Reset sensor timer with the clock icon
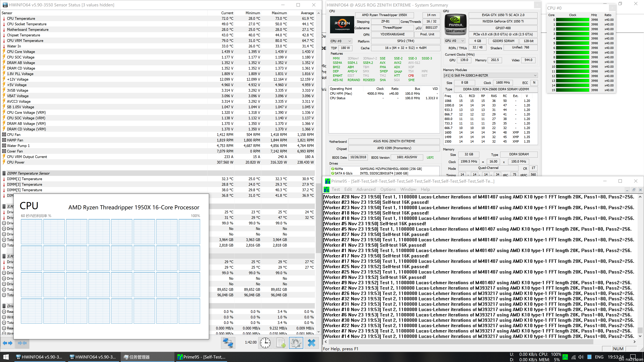The width and height of the screenshot is (644, 362). pyautogui.click(x=265, y=343)
